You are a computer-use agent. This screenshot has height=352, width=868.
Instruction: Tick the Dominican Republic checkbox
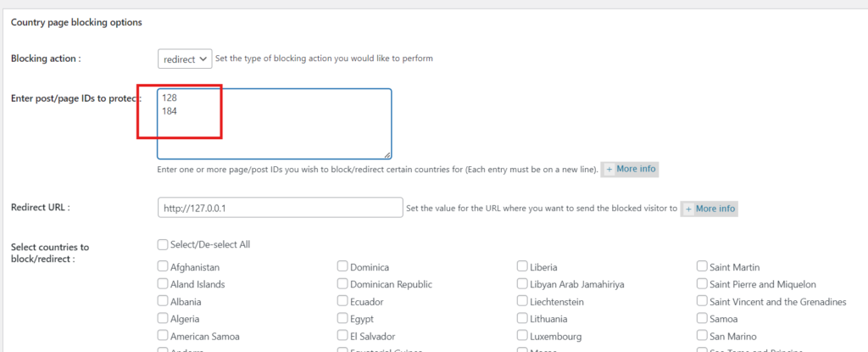[x=343, y=284]
